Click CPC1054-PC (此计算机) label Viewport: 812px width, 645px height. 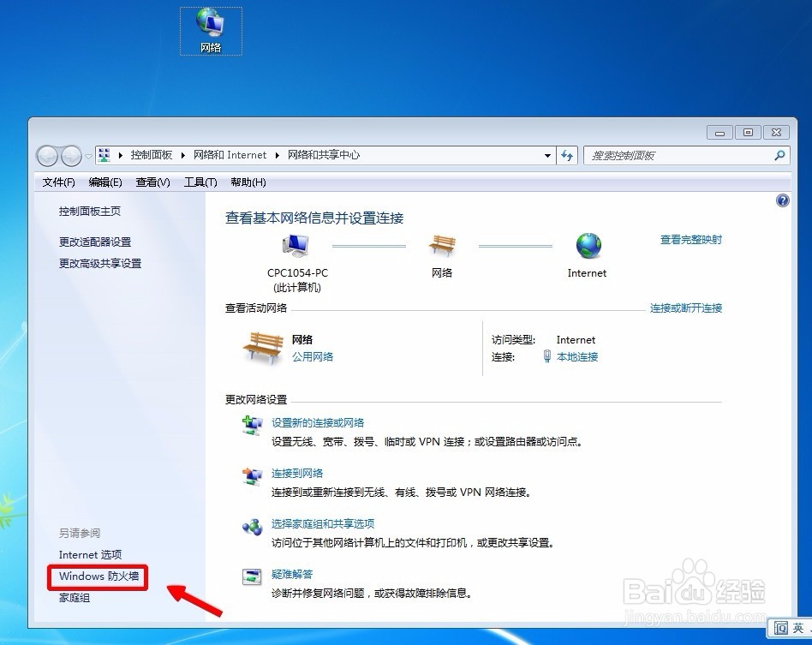click(297, 280)
